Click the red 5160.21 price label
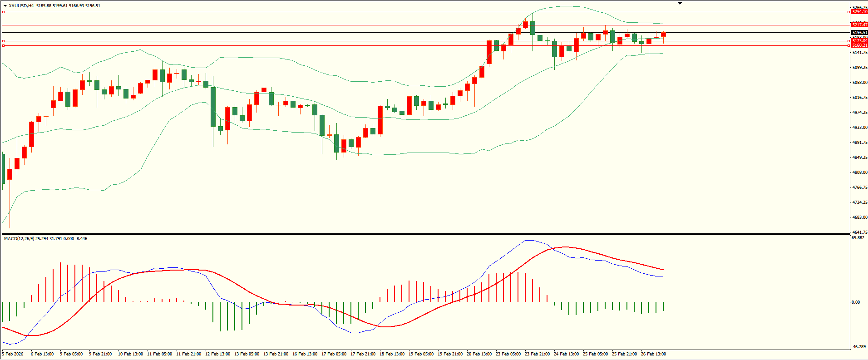 (x=859, y=45)
